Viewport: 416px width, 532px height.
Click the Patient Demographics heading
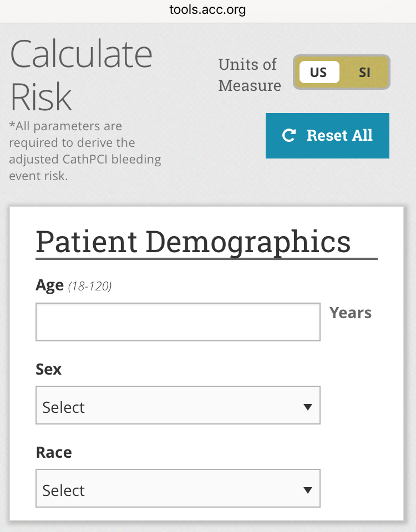[x=193, y=242]
